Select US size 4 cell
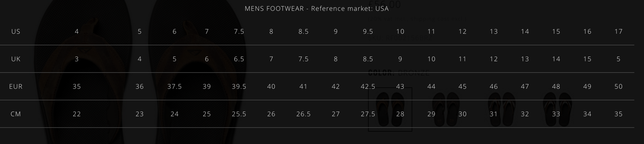The height and width of the screenshot is (144, 644). [77, 31]
